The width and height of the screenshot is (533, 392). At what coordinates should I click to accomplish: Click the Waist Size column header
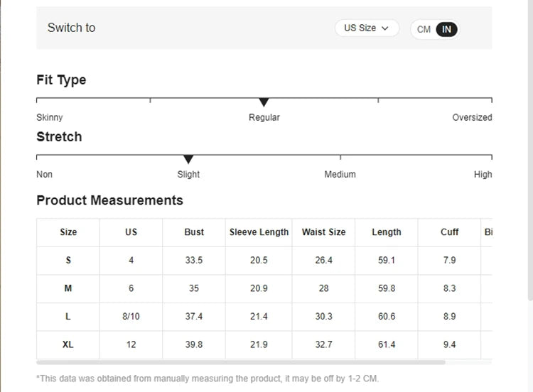pyautogui.click(x=323, y=232)
